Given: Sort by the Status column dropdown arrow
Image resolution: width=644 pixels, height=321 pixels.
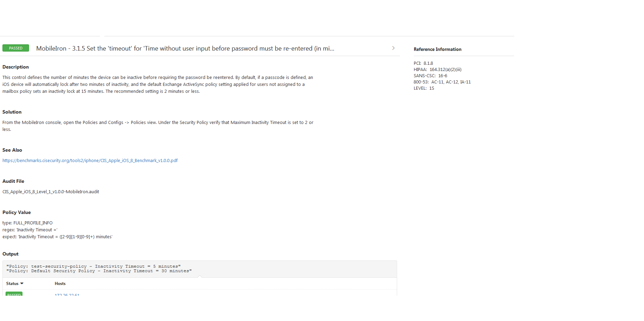Looking at the screenshot, I should pos(22,284).
